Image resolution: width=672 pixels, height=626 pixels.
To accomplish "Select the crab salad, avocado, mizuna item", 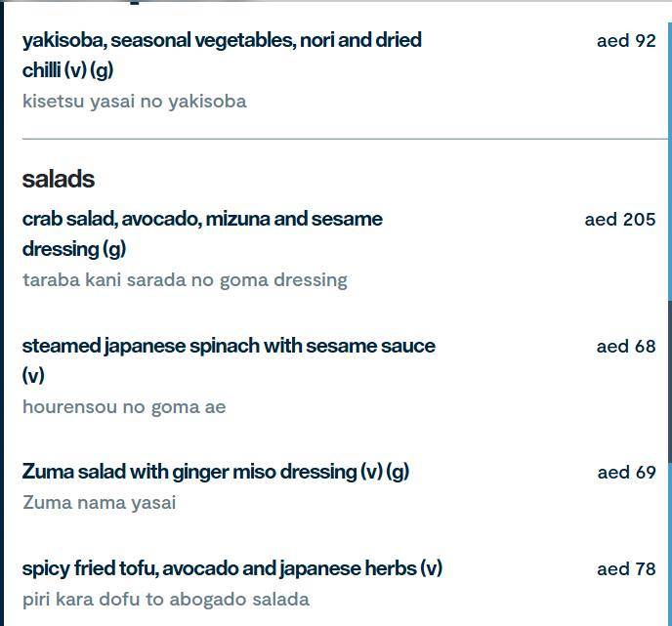I will coord(202,219).
